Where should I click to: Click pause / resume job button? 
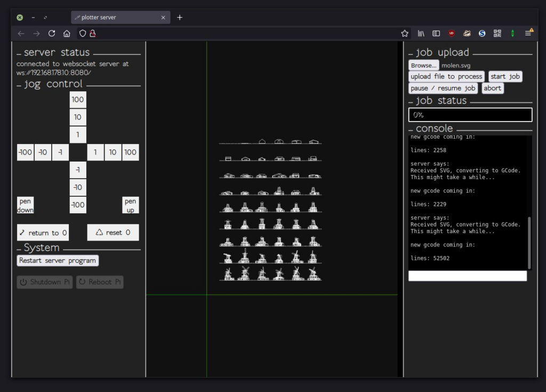click(x=443, y=88)
